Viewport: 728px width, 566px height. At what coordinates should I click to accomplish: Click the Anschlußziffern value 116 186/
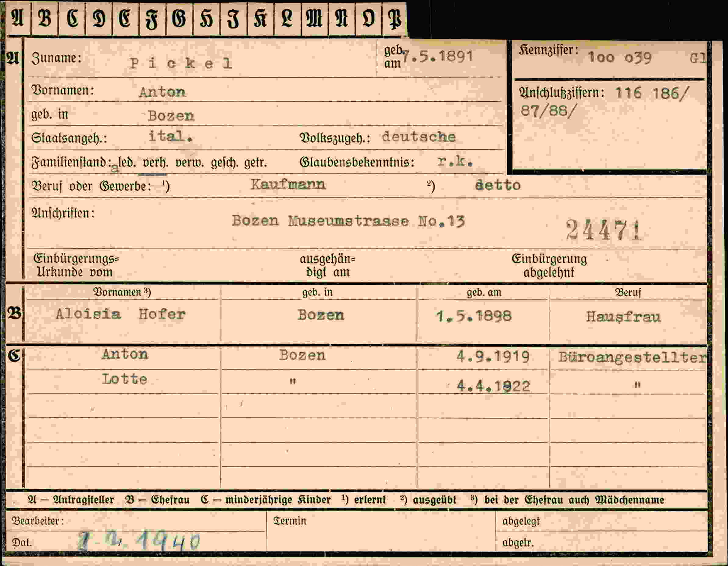[651, 93]
